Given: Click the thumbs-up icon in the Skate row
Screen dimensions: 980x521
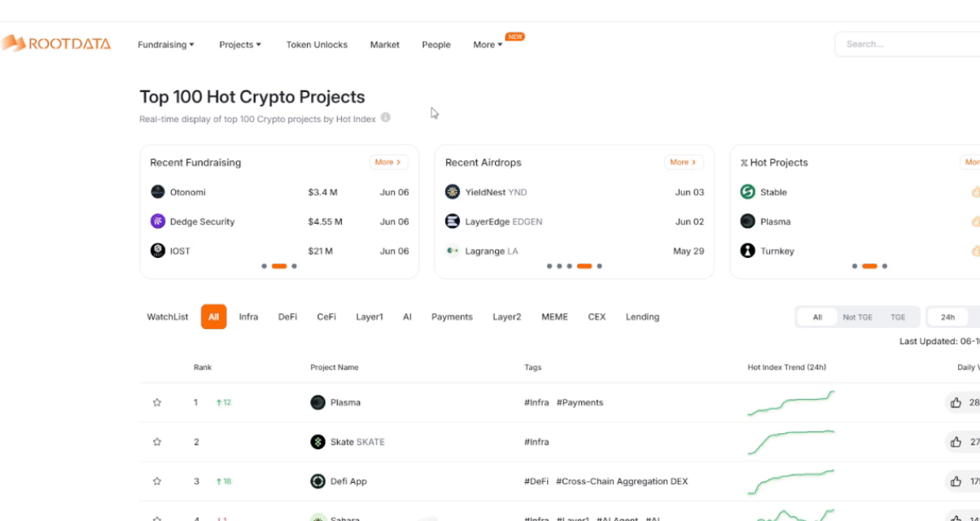Looking at the screenshot, I should [956, 442].
